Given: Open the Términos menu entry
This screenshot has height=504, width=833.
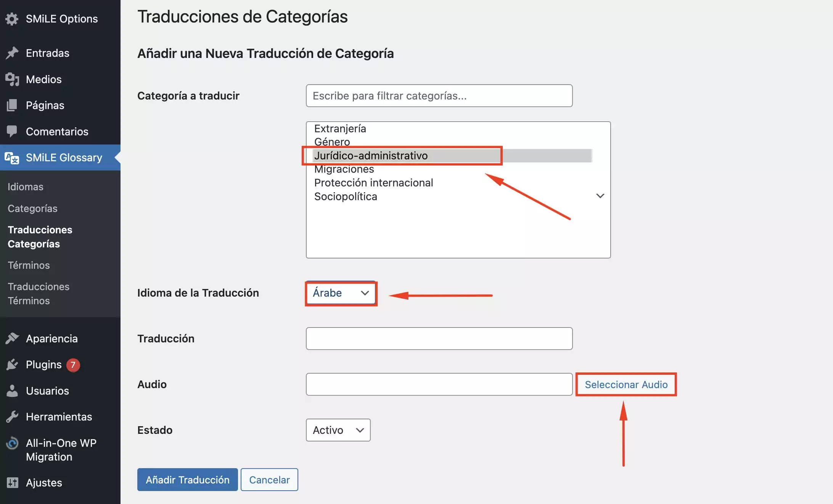Looking at the screenshot, I should (x=28, y=265).
